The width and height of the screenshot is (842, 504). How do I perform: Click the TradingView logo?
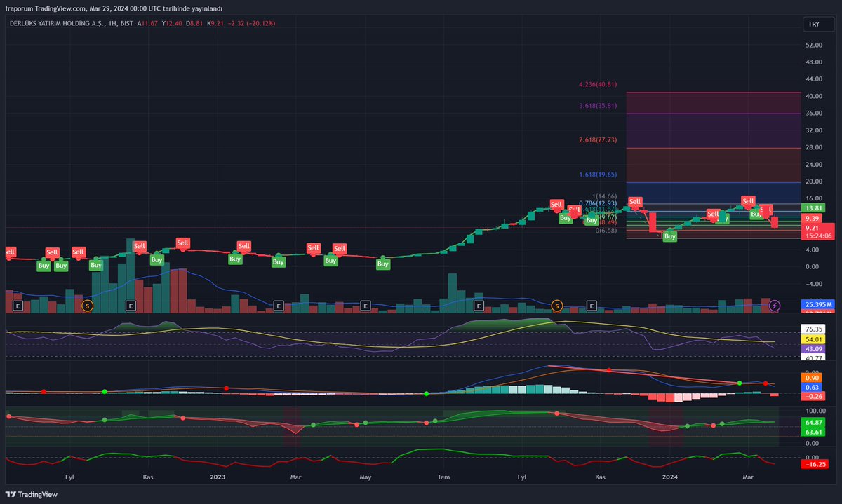[x=32, y=494]
